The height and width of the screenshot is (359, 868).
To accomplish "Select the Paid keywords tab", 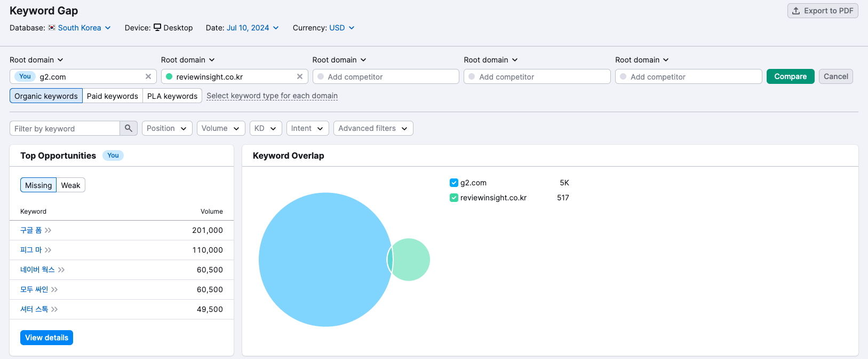I will (x=112, y=96).
